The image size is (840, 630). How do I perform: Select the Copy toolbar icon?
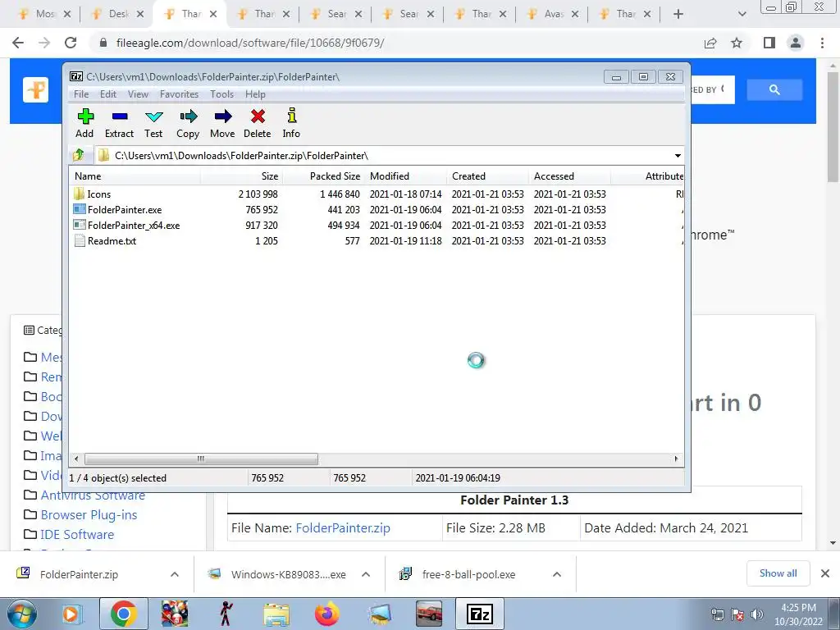tap(188, 123)
